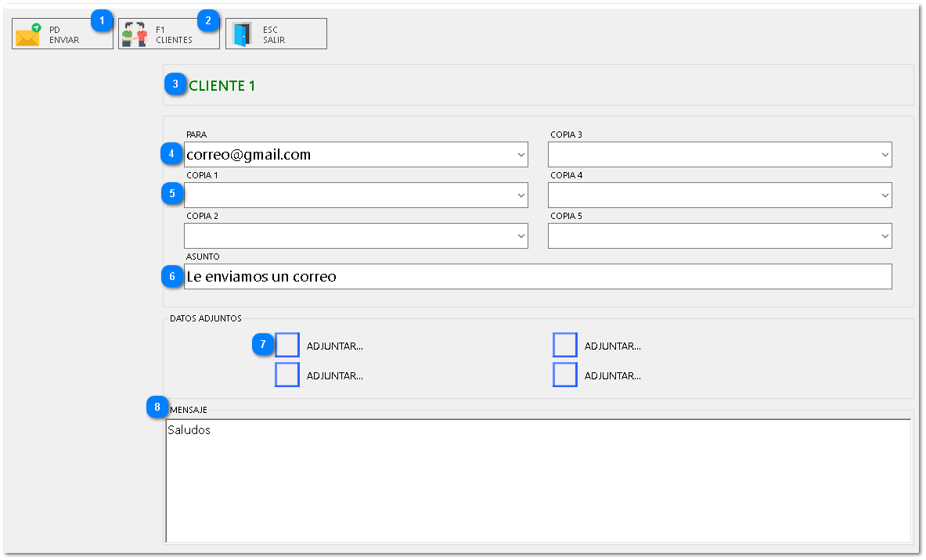Check the upper-right ADJUNTAR box
The width and height of the screenshot is (926, 560).
coord(565,345)
